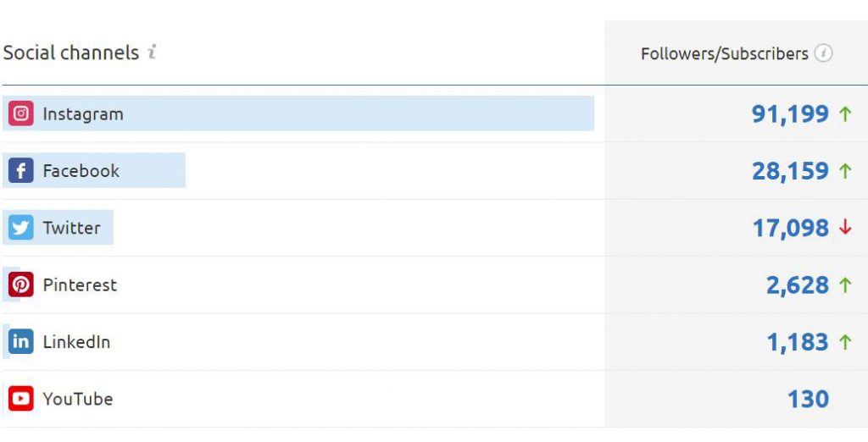Click the YouTube play icon
This screenshot has height=442, width=868.
pos(21,399)
